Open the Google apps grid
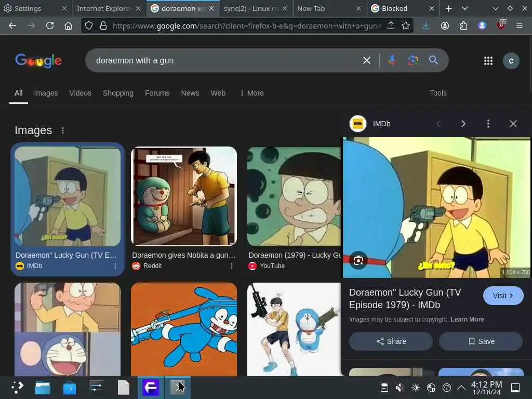Viewport: 532px width, 399px height. 488,61
